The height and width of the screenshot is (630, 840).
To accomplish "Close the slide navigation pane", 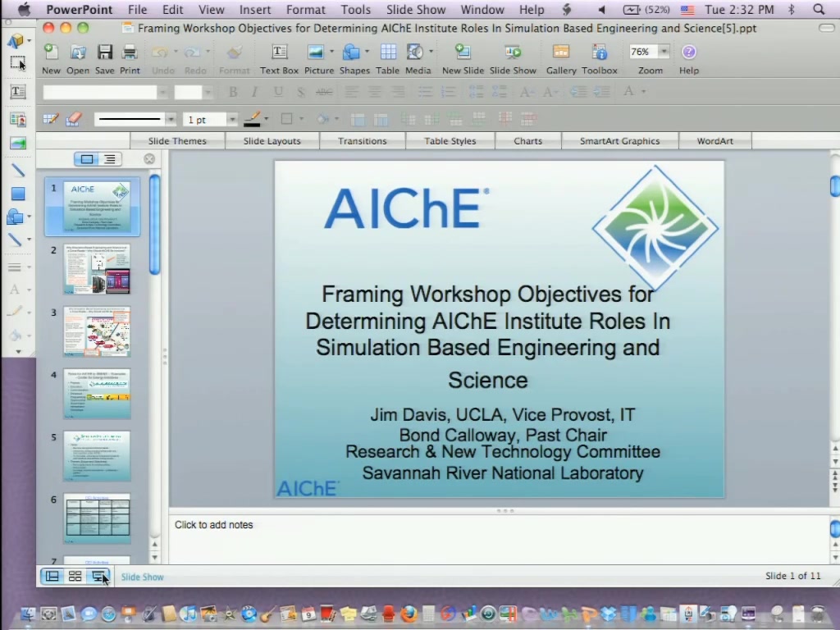I will pyautogui.click(x=149, y=159).
